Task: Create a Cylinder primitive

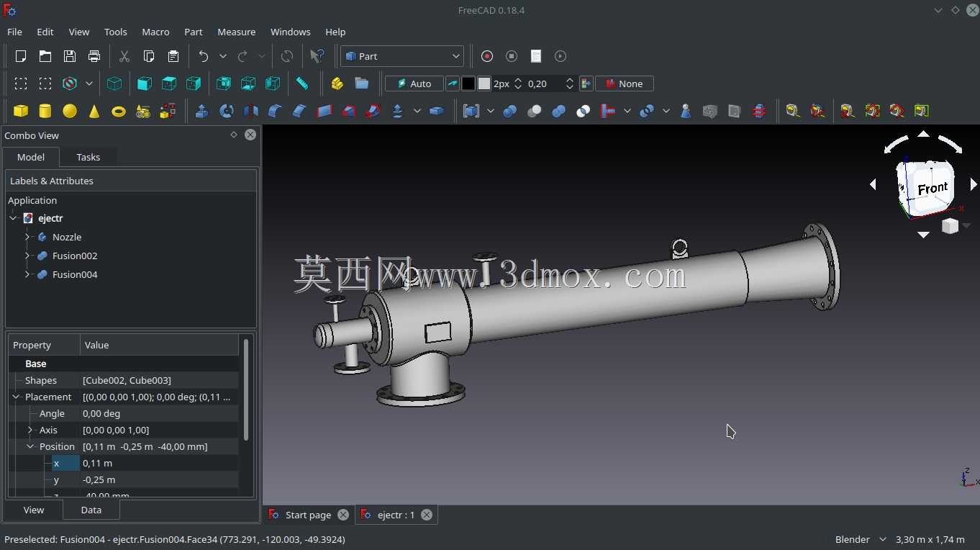Action: (x=45, y=111)
